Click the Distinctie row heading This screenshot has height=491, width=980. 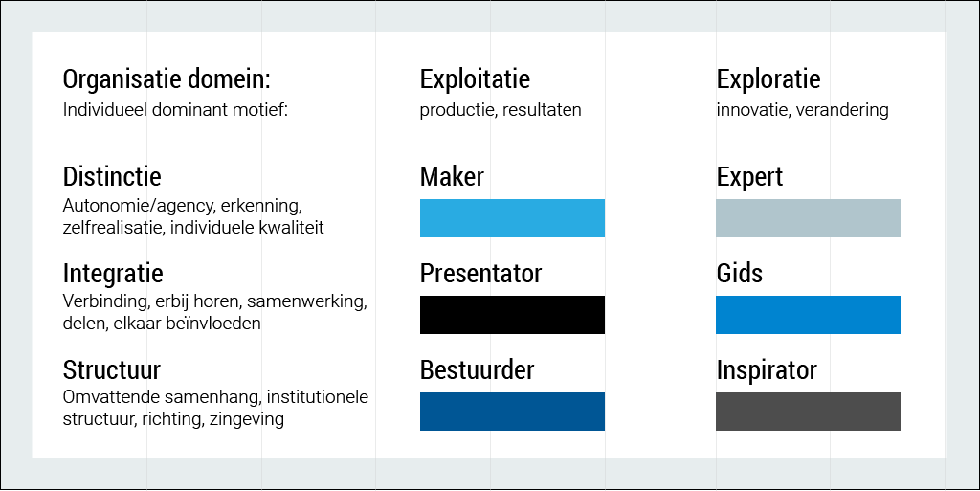(x=112, y=177)
